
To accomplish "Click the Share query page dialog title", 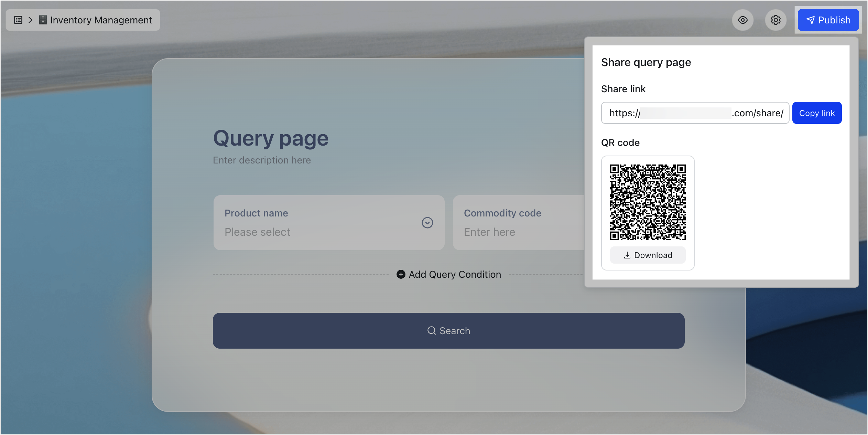I will click(x=645, y=62).
